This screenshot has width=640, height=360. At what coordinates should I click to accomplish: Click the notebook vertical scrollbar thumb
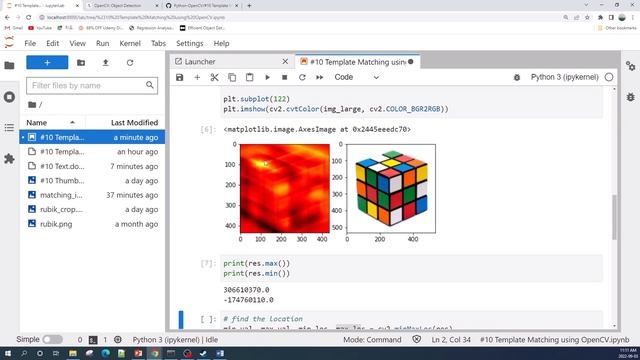click(x=614, y=217)
